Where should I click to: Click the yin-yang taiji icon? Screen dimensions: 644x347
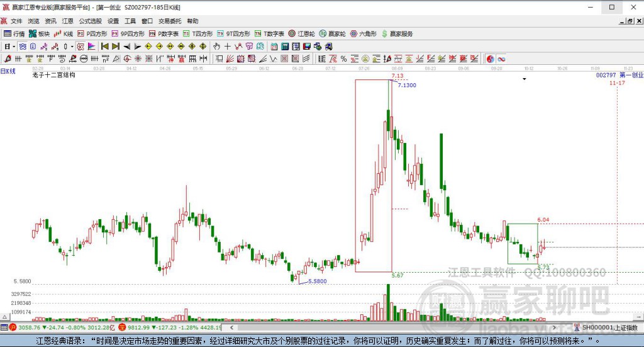(491, 59)
